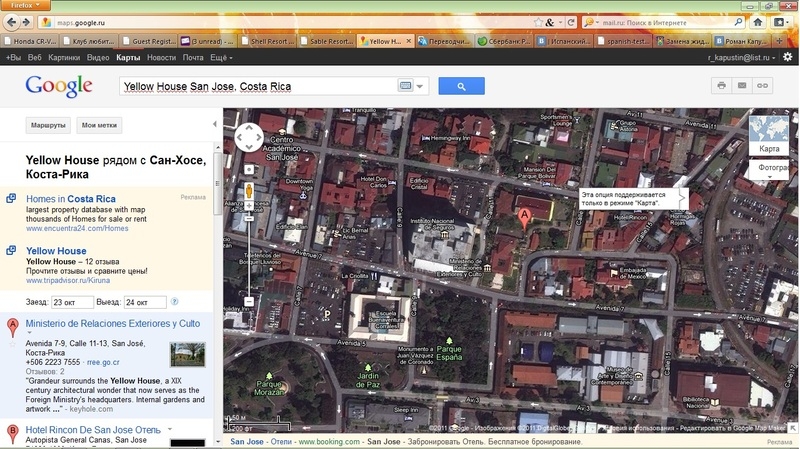The image size is (800, 449).
Task: Open the Карты tab in the Google bar
Action: tap(128, 58)
